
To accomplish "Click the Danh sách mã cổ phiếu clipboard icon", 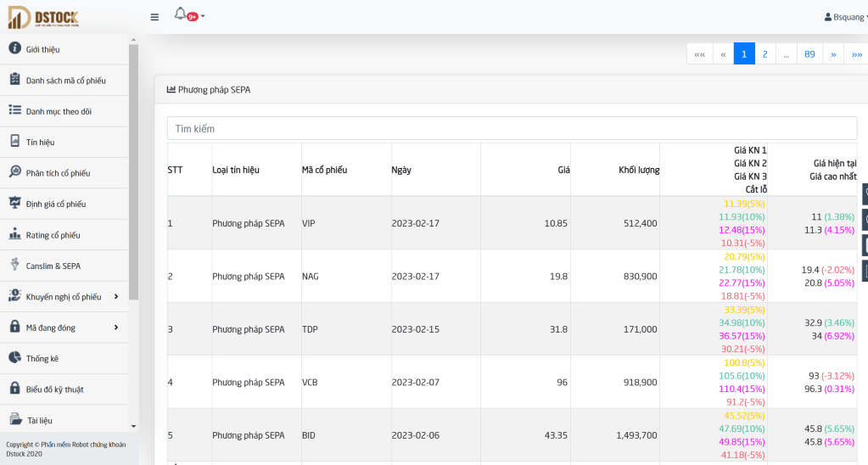I will pos(14,80).
